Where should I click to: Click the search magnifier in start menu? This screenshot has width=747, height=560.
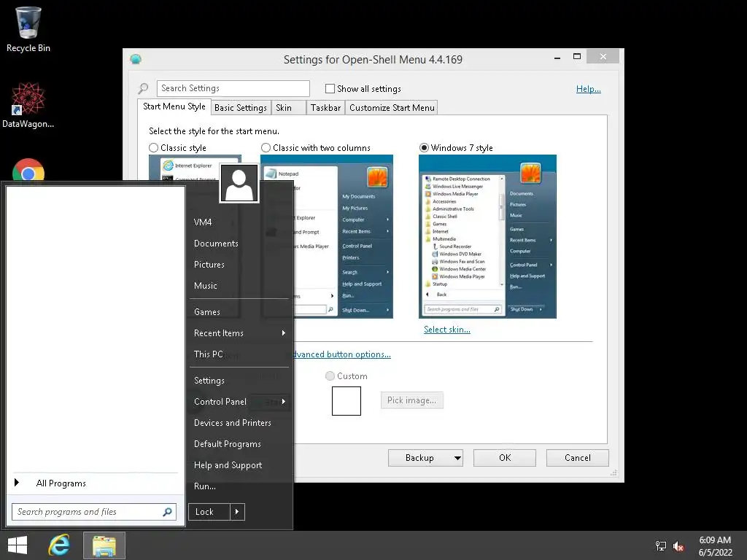pos(167,512)
